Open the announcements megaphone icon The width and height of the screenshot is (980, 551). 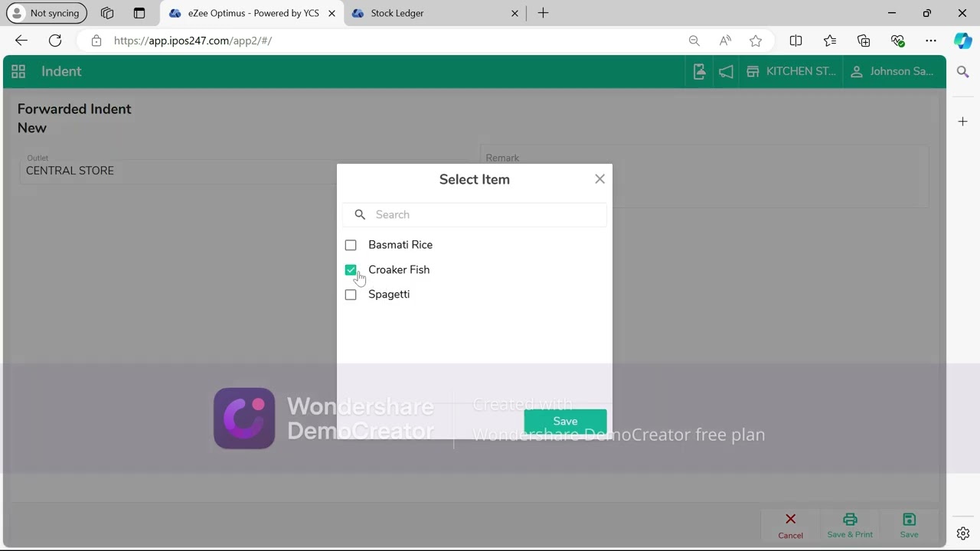click(726, 71)
